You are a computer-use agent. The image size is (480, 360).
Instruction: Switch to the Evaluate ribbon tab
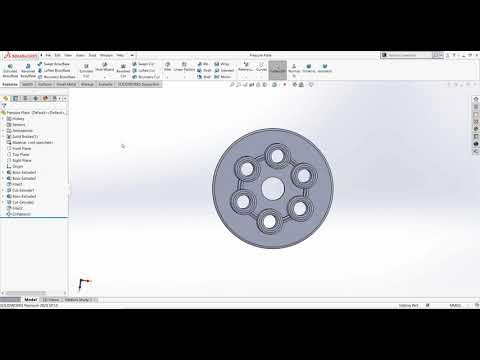pos(105,84)
